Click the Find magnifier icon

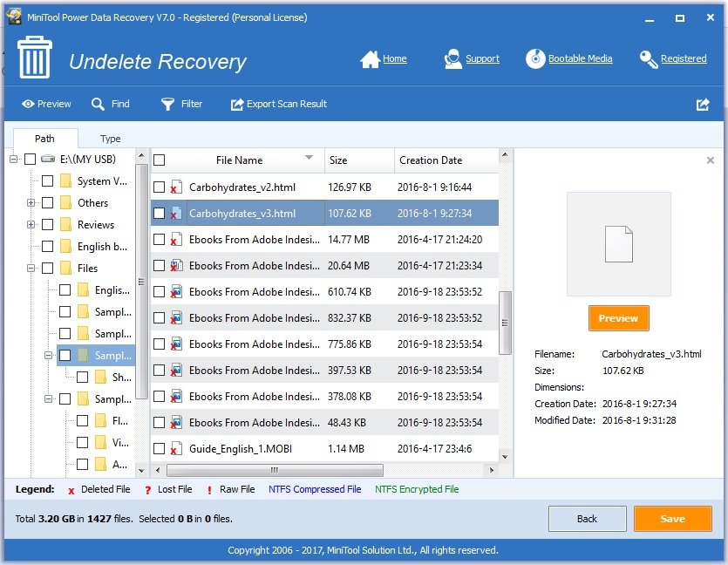[x=98, y=104]
